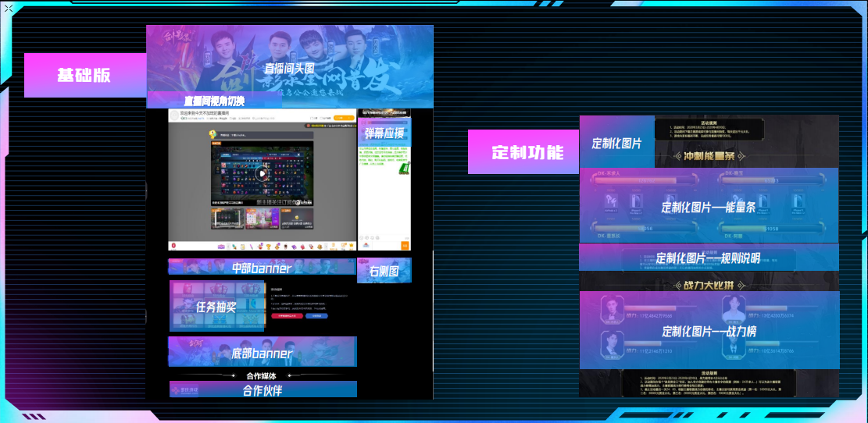The image size is (868, 423).
Task: Click the 底部banner strip
Action: pyautogui.click(x=262, y=353)
